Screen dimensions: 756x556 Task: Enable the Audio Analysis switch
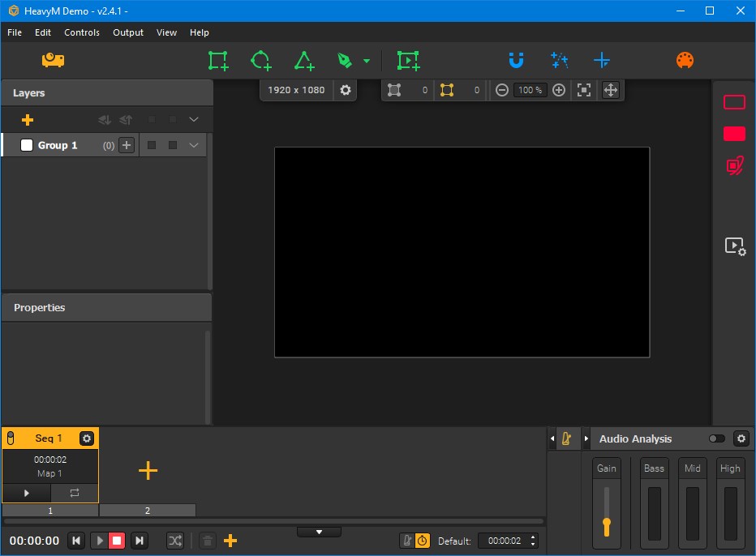(x=717, y=438)
